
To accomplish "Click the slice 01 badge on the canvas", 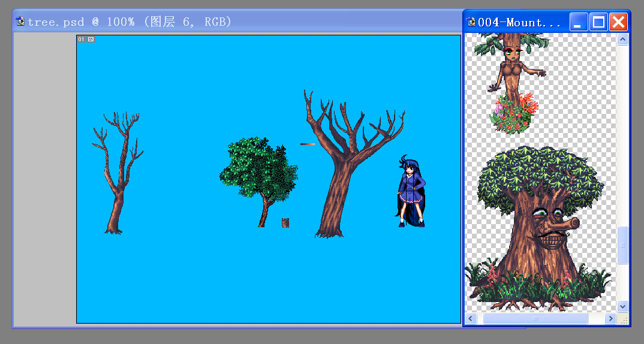I will pyautogui.click(x=82, y=40).
